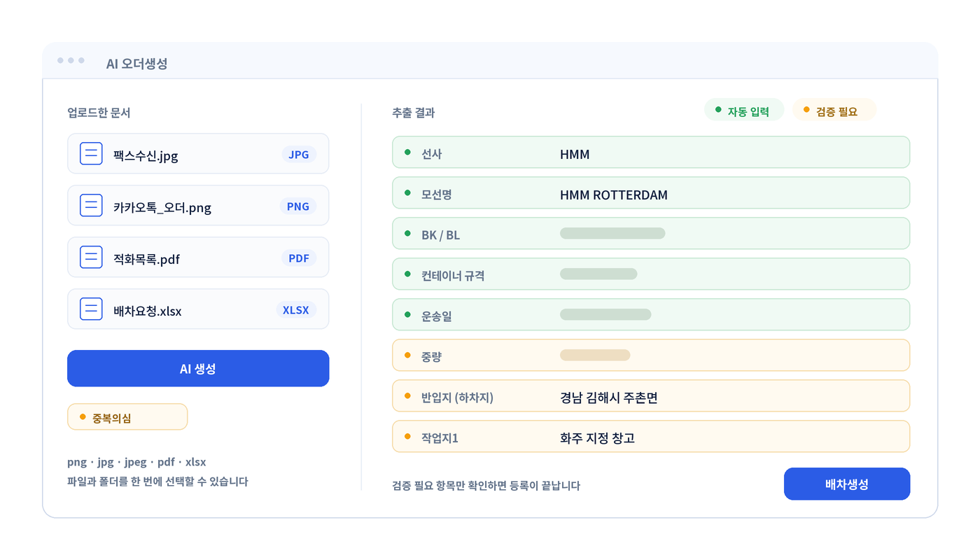Click the JPG file type badge
The image size is (980, 560).
299,154
